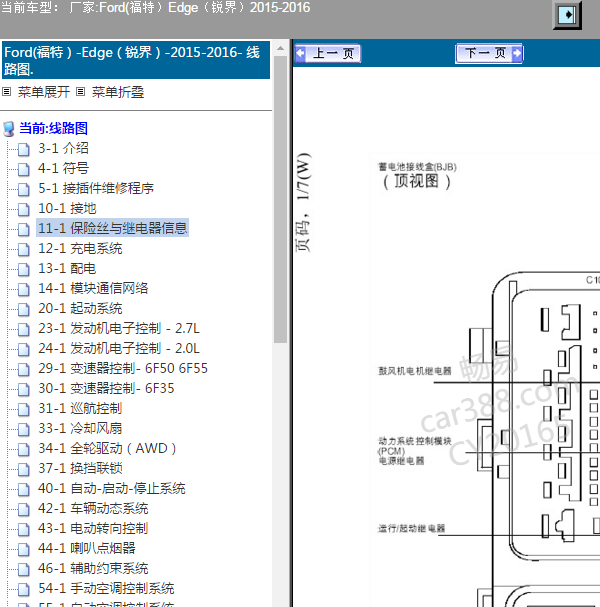Open 30-1 变速器控制- 6F35
This screenshot has height=607, width=600.
point(106,389)
